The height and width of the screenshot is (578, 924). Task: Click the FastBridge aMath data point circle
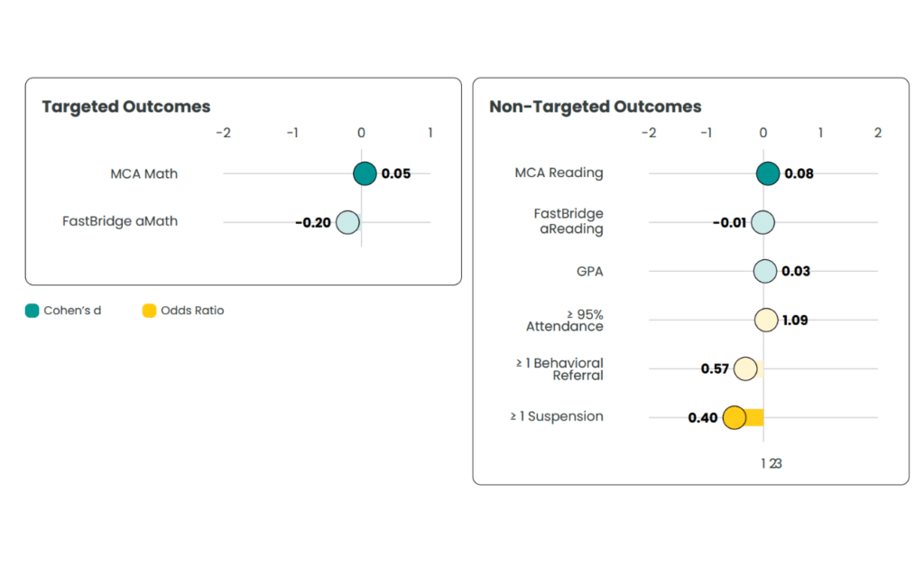coord(347,222)
